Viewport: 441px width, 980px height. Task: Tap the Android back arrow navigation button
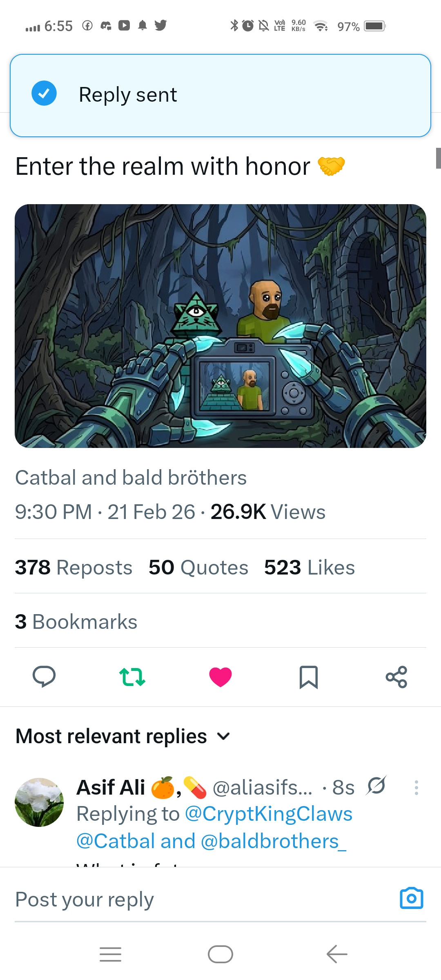coord(337,954)
